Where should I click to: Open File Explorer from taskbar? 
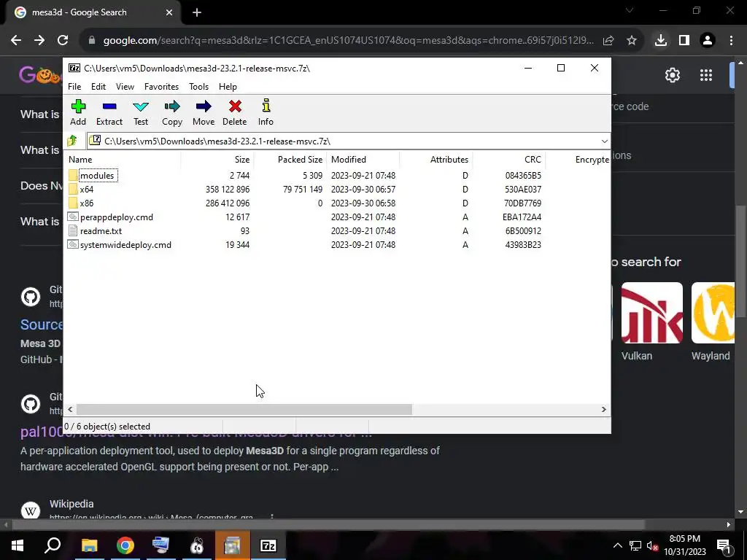pos(89,545)
